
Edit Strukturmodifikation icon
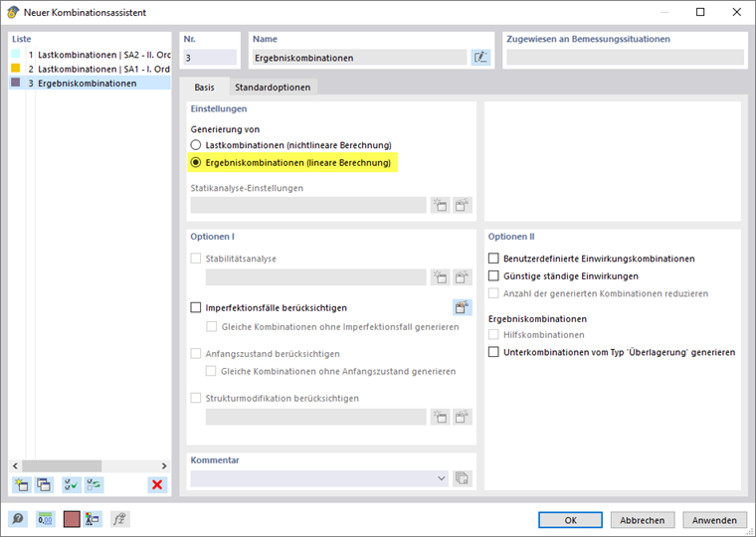click(x=462, y=417)
